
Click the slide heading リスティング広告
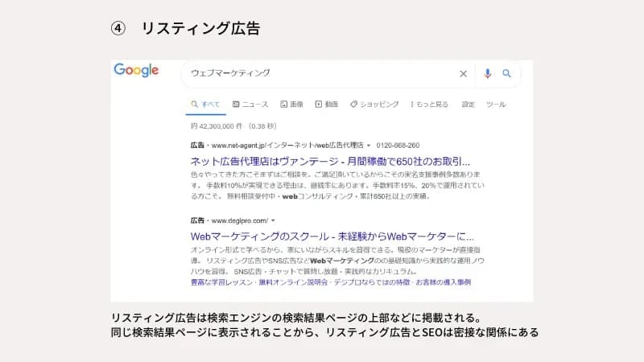click(200, 28)
